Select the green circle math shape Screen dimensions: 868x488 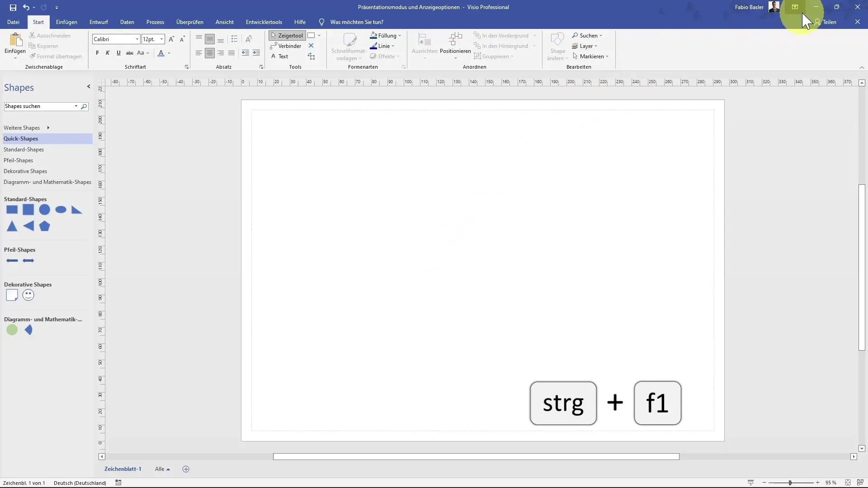coord(12,330)
